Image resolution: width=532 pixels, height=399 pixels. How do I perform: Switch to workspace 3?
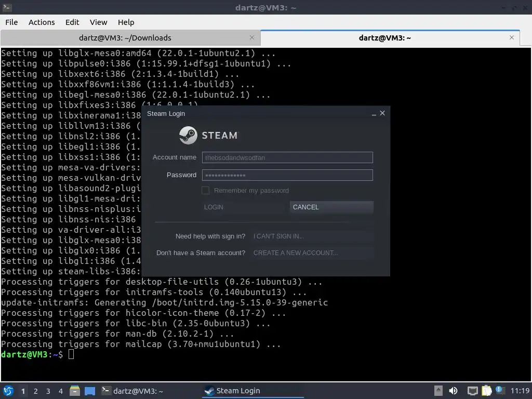[48, 391]
